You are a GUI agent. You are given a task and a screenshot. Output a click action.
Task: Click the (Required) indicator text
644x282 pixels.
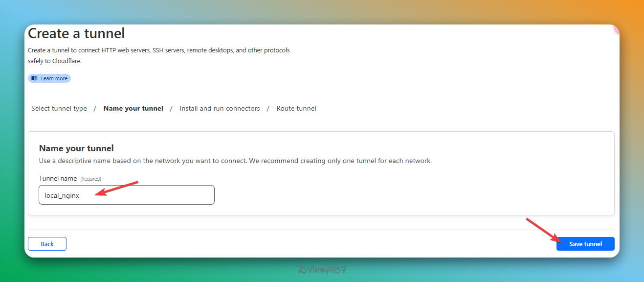(90, 179)
